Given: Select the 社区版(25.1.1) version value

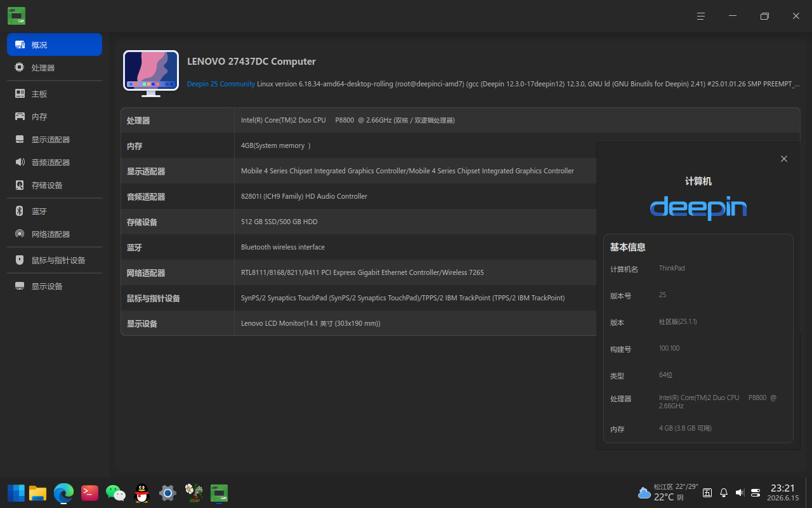Looking at the screenshot, I should (678, 321).
